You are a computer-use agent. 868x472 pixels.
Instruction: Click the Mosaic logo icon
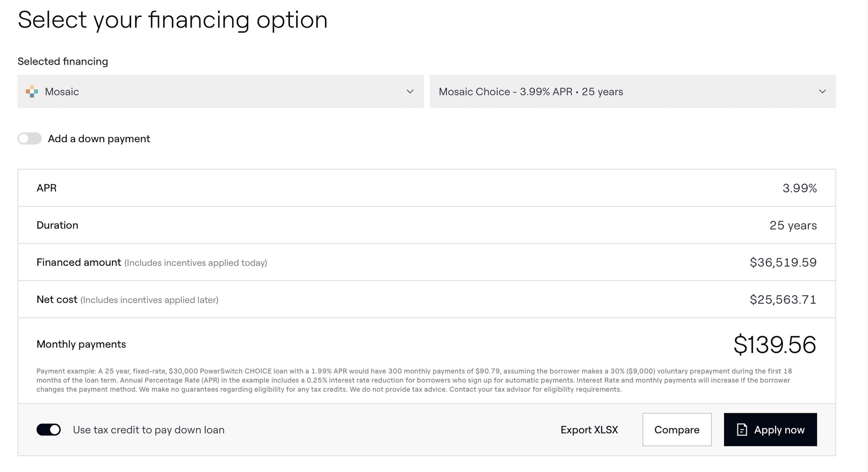pyautogui.click(x=32, y=91)
